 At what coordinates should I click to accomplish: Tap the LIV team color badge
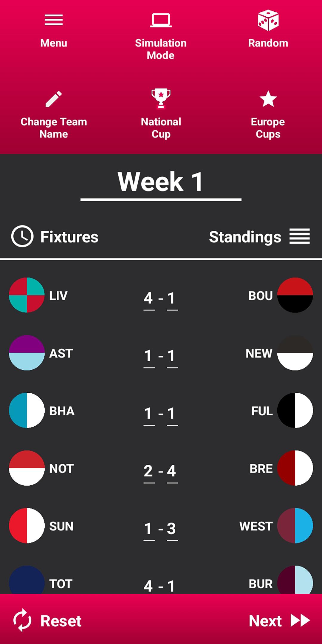tap(27, 295)
